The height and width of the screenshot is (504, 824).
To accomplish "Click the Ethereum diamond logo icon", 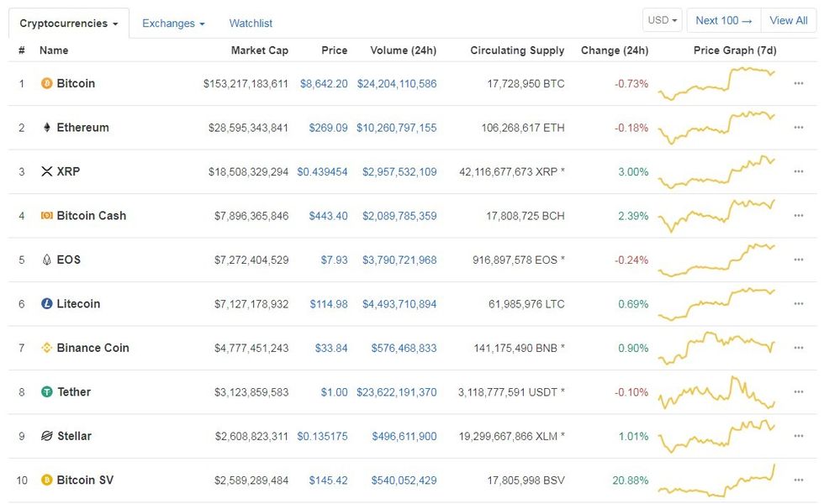I will (x=47, y=128).
